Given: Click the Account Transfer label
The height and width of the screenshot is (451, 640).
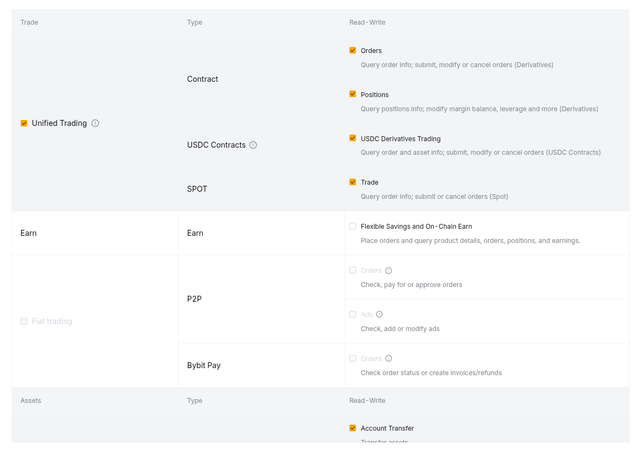Looking at the screenshot, I should pos(387,428).
